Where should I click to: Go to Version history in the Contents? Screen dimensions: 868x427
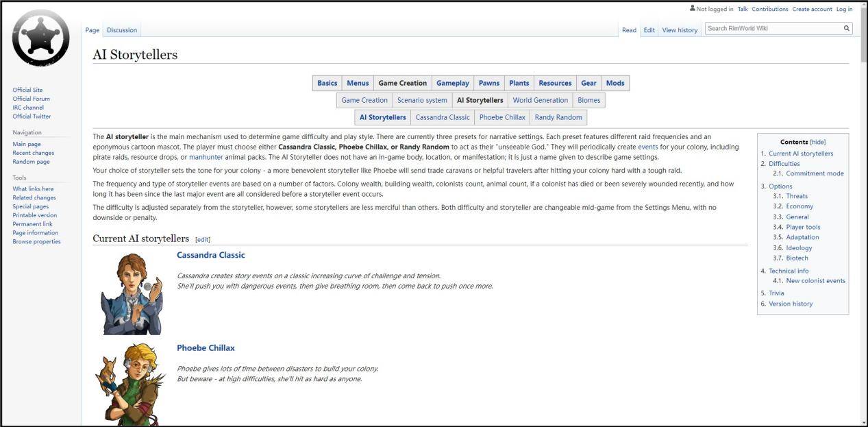point(791,304)
